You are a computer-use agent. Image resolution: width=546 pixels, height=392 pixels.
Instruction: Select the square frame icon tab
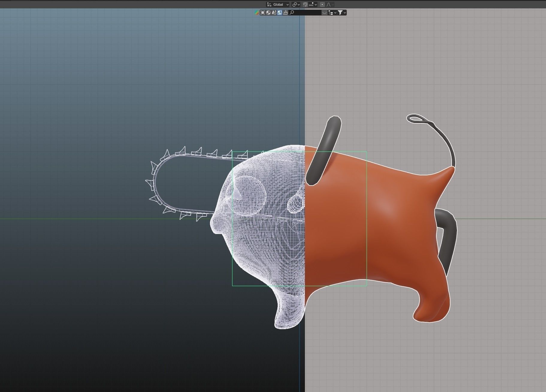(263, 13)
